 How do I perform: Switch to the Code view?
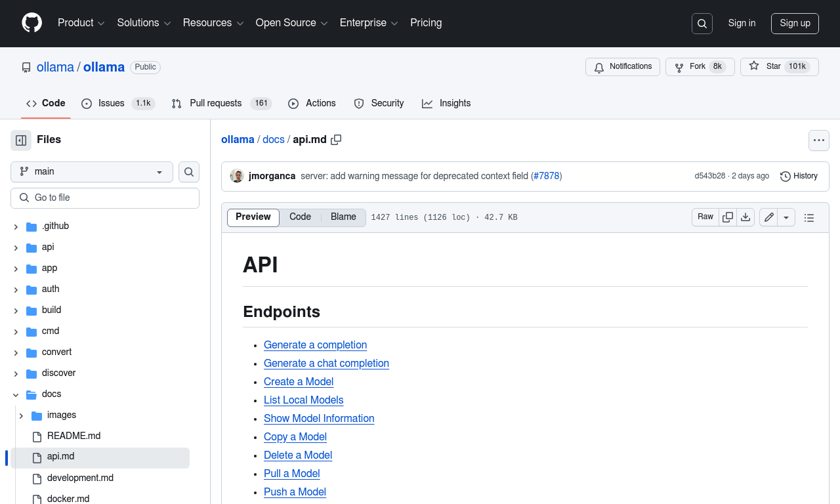coord(300,217)
